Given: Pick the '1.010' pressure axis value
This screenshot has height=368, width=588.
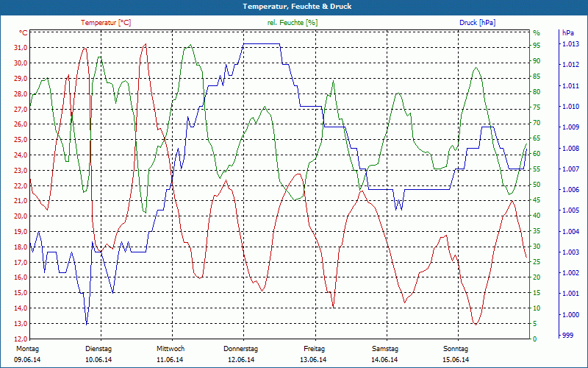Looking at the screenshot, I should pyautogui.click(x=570, y=107).
